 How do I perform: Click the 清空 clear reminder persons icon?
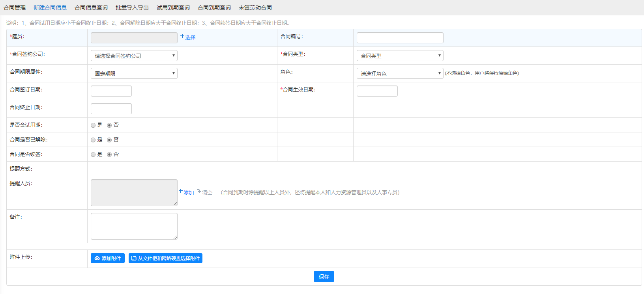205,192
